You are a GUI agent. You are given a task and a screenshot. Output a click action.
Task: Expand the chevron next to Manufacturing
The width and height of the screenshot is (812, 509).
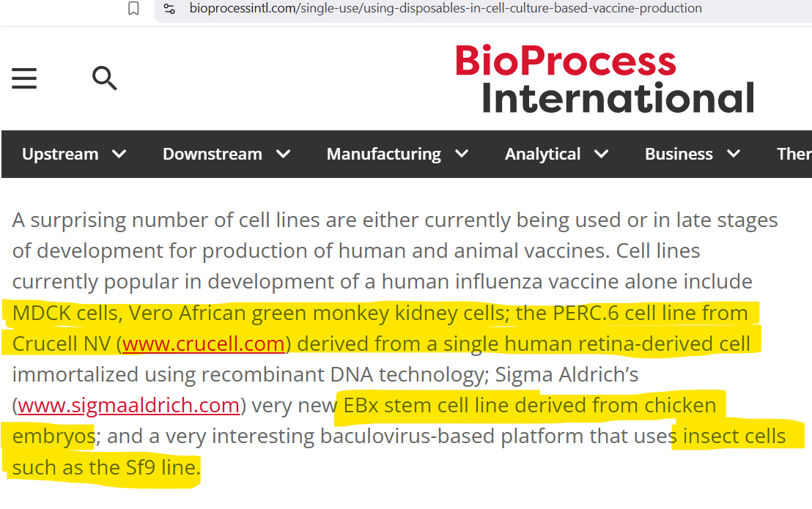[x=462, y=154]
